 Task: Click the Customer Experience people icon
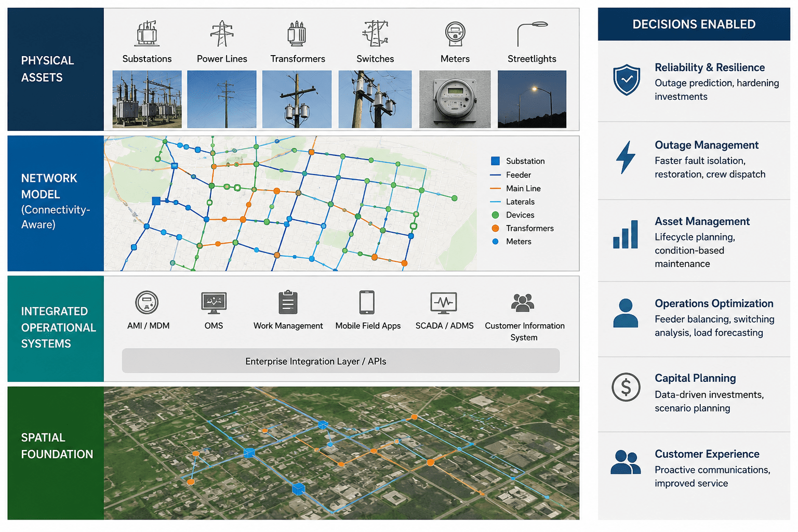click(626, 462)
